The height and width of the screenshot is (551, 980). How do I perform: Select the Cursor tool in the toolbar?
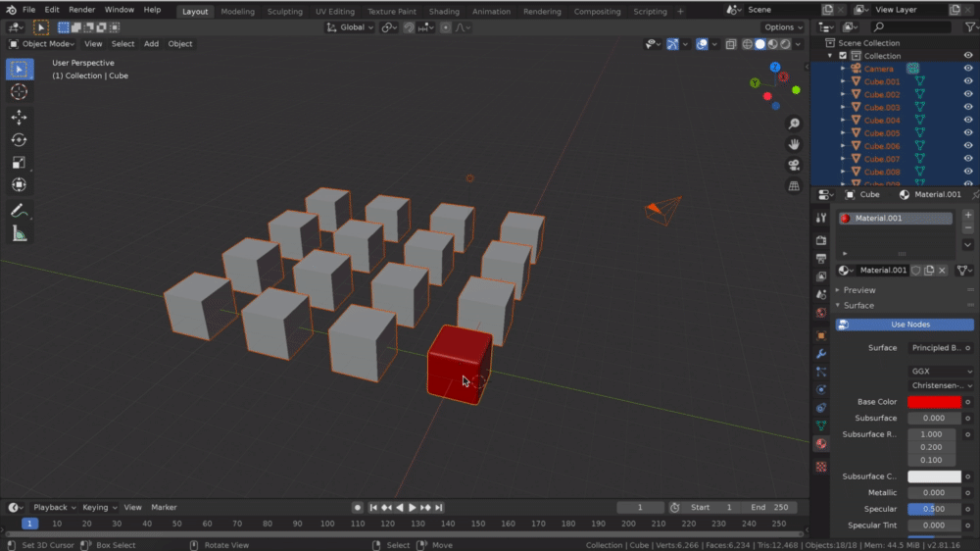tap(19, 92)
